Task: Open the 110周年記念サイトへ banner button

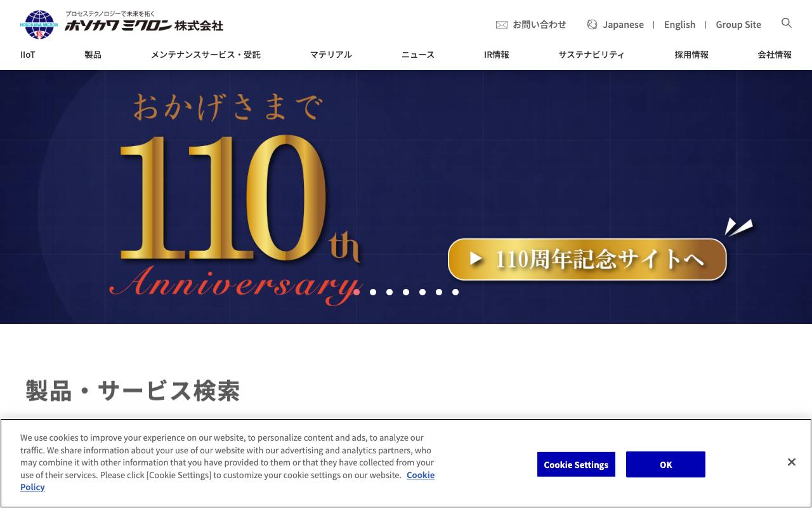Action: 587,259
